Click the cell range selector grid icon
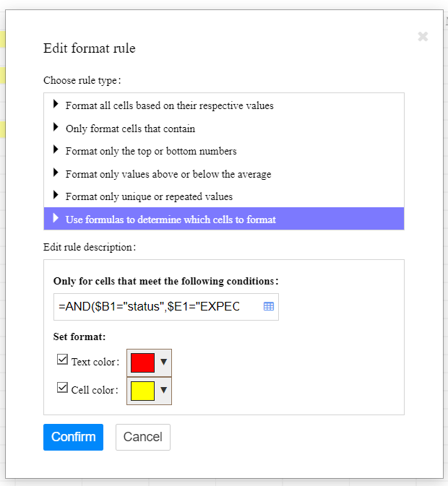 tap(269, 306)
